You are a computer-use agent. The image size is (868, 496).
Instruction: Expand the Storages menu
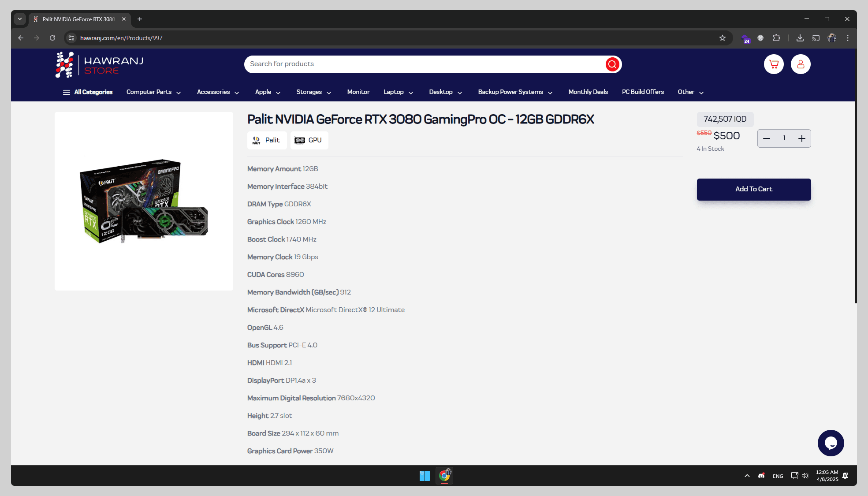coord(313,92)
